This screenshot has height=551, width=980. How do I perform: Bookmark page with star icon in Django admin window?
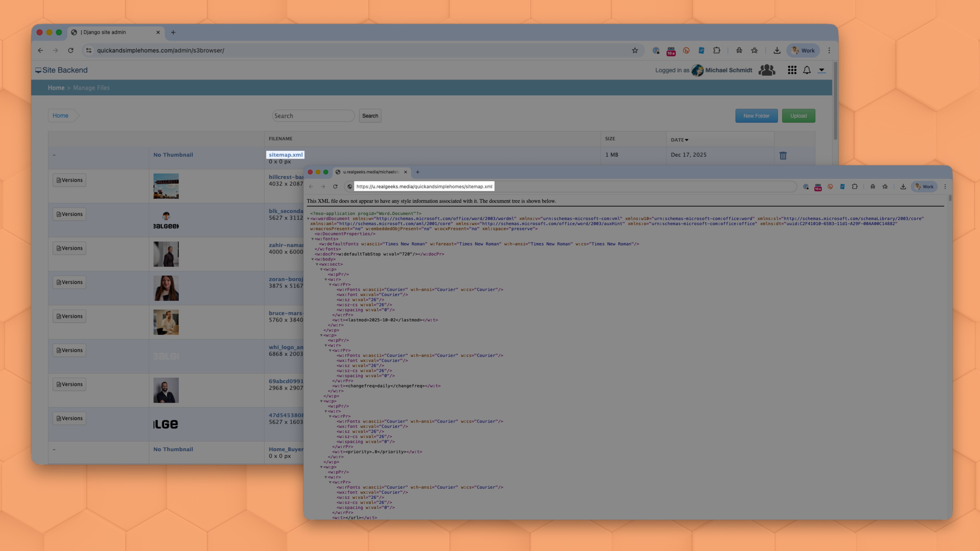tap(635, 51)
